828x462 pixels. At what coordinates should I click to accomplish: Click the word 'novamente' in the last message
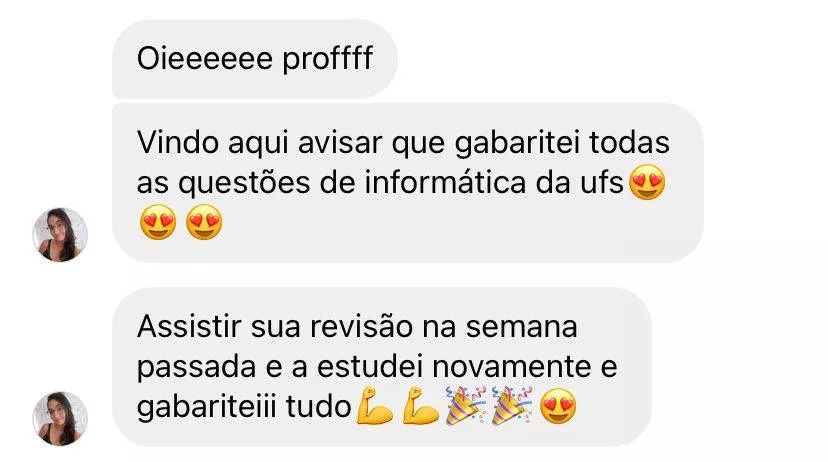[x=512, y=367]
